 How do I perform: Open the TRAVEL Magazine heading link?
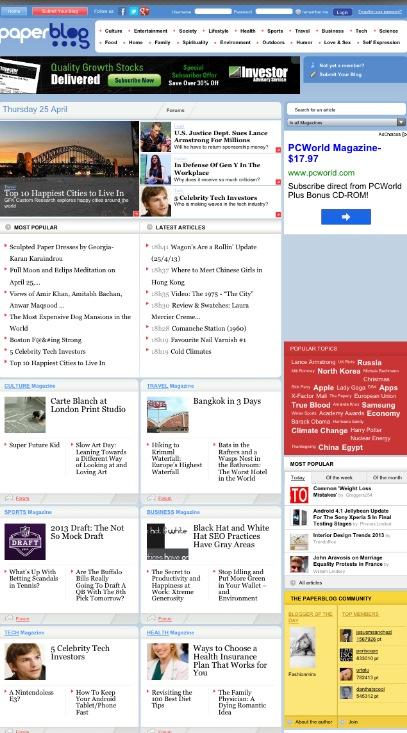[x=170, y=386]
